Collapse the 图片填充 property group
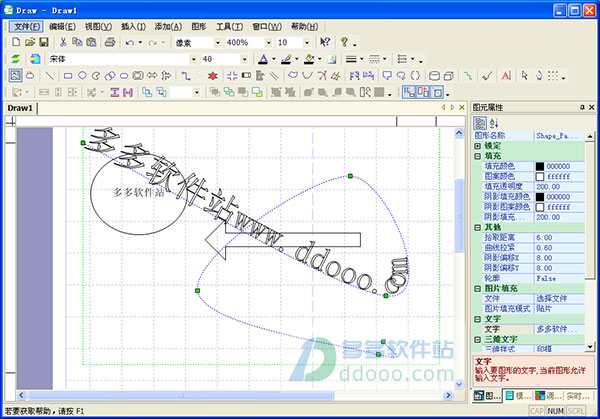Screen dimensions: 600x419 point(478,289)
